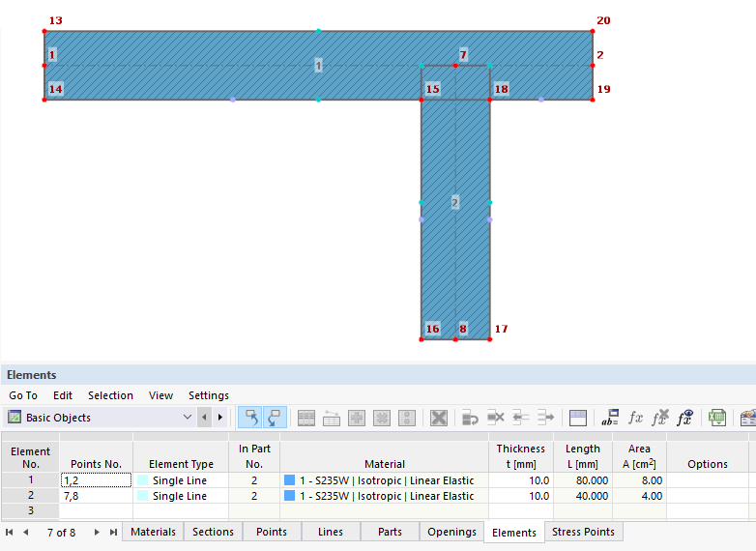Click point 20 at top-right corner
The image size is (756, 551).
click(592, 31)
